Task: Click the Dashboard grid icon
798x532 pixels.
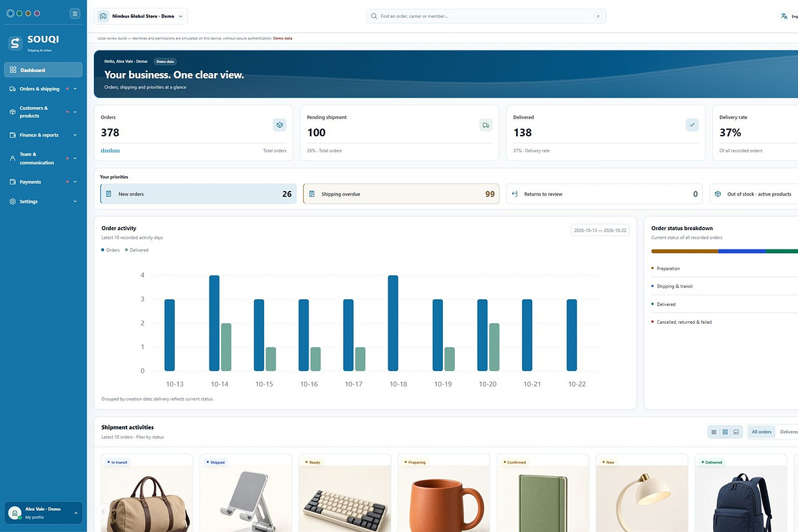Action: [13, 70]
